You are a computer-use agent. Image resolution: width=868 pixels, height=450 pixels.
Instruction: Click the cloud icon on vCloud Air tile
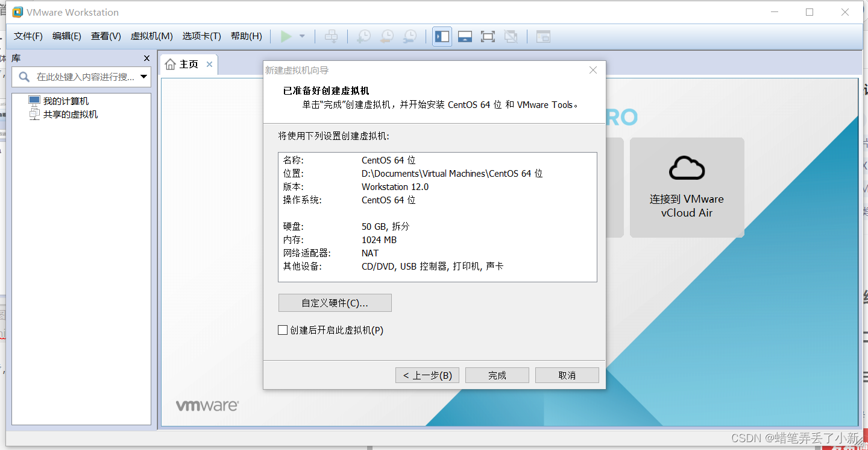(x=687, y=168)
